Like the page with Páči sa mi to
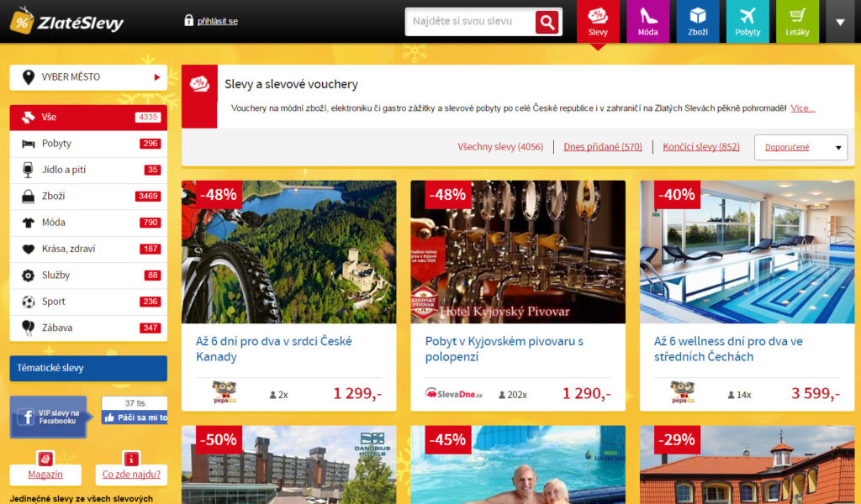The width and height of the screenshot is (861, 504). click(135, 417)
